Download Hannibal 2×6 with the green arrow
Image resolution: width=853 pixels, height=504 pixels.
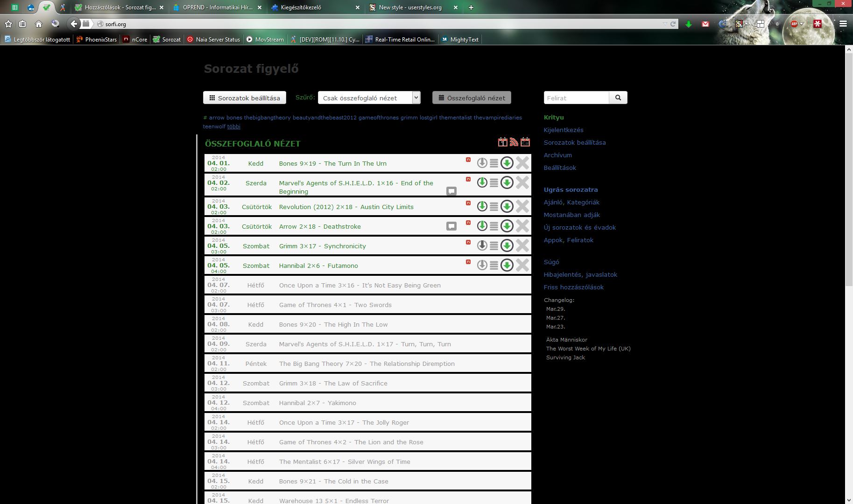coord(507,265)
